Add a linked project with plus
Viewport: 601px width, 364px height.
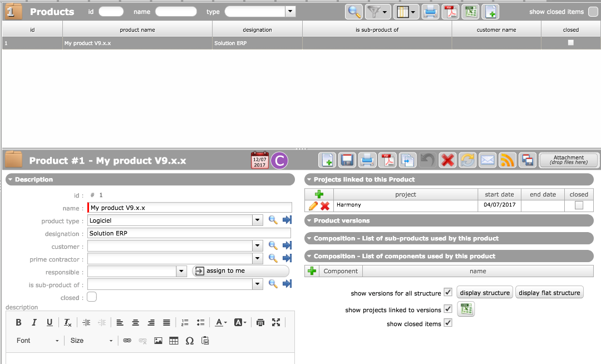click(x=319, y=194)
